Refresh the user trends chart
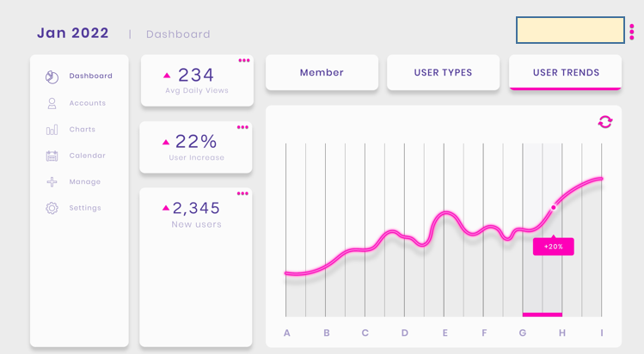The width and height of the screenshot is (644, 354). tap(605, 122)
